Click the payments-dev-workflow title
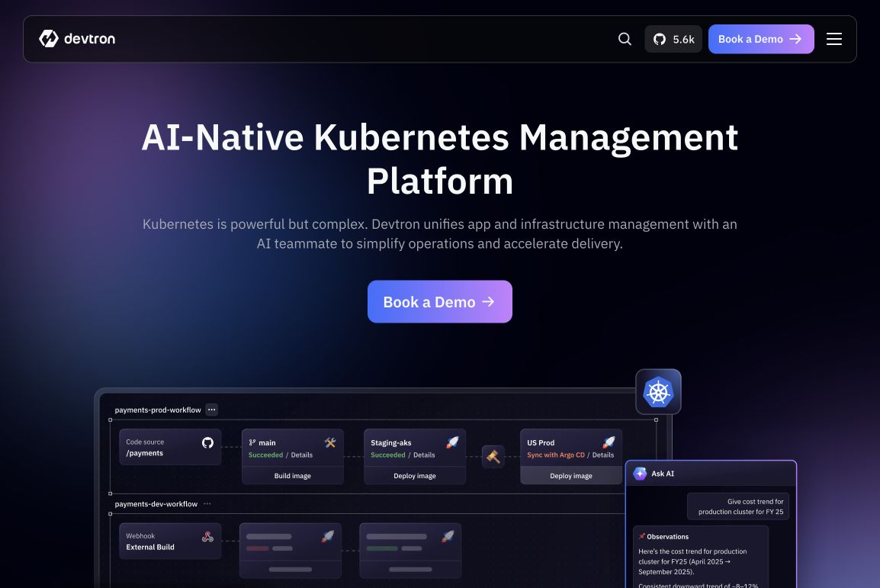Viewport: 880px width, 588px height. [x=156, y=504]
